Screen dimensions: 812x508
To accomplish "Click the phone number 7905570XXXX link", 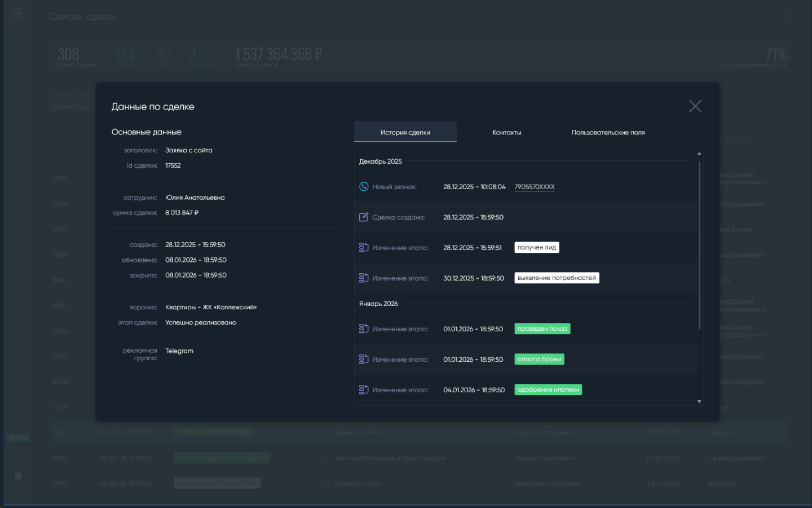I will pos(534,187).
